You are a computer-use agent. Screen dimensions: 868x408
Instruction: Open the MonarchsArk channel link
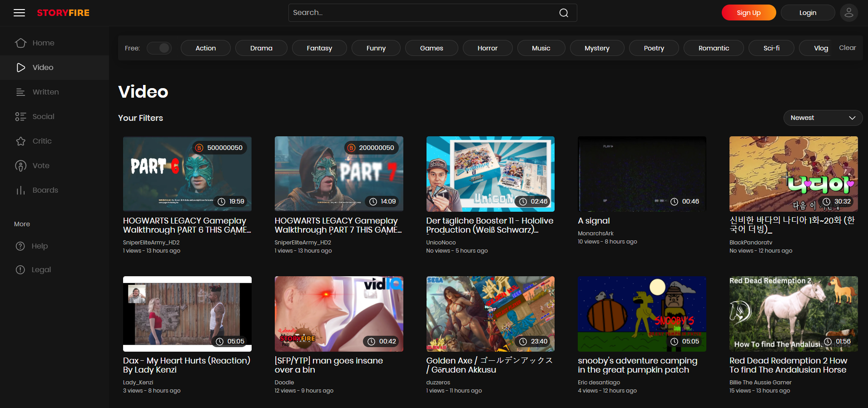point(595,234)
